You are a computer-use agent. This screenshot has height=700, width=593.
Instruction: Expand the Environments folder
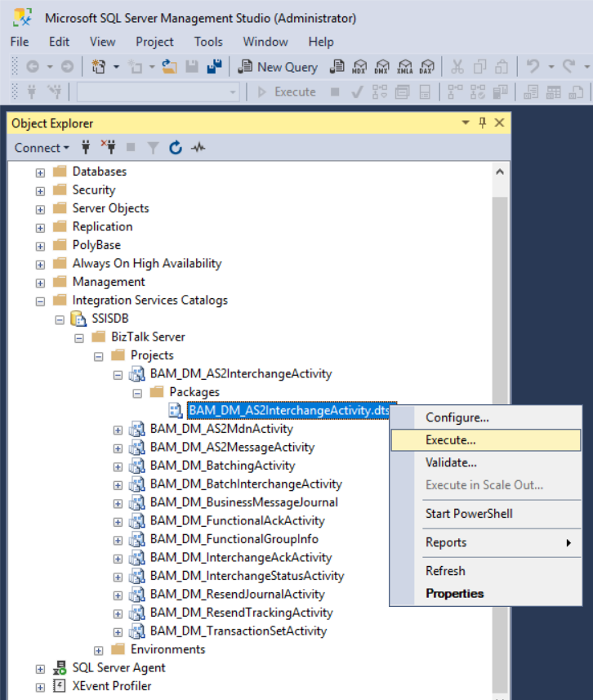[x=98, y=650]
